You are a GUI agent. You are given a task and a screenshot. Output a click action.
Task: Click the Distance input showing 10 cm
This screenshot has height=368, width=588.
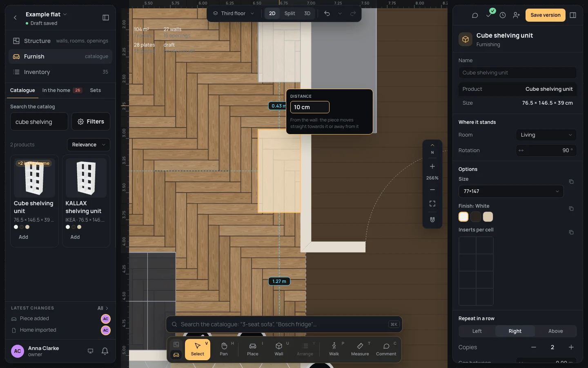tap(310, 107)
